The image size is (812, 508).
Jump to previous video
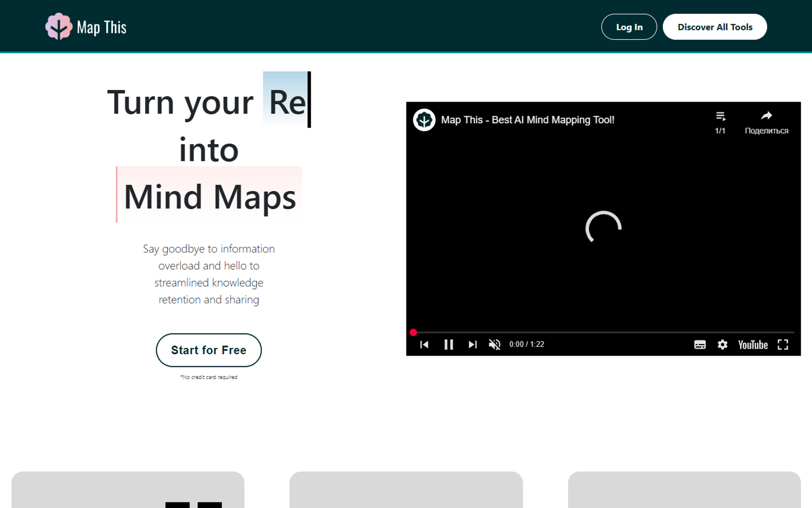(x=424, y=344)
